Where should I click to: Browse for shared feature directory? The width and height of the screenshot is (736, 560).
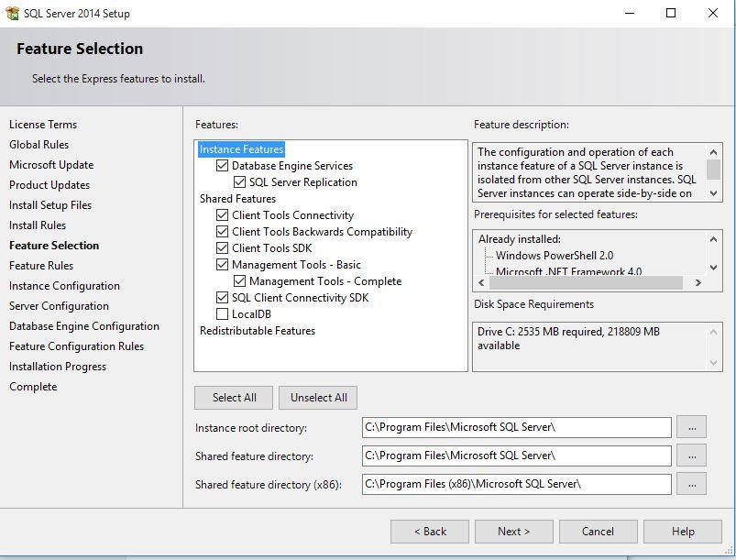tap(691, 456)
